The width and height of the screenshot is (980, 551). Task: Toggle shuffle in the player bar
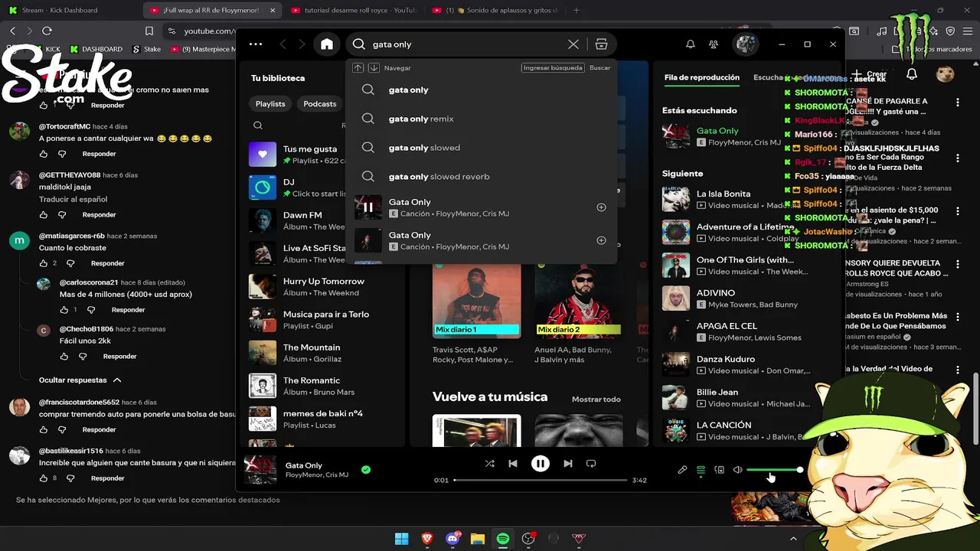tap(489, 464)
